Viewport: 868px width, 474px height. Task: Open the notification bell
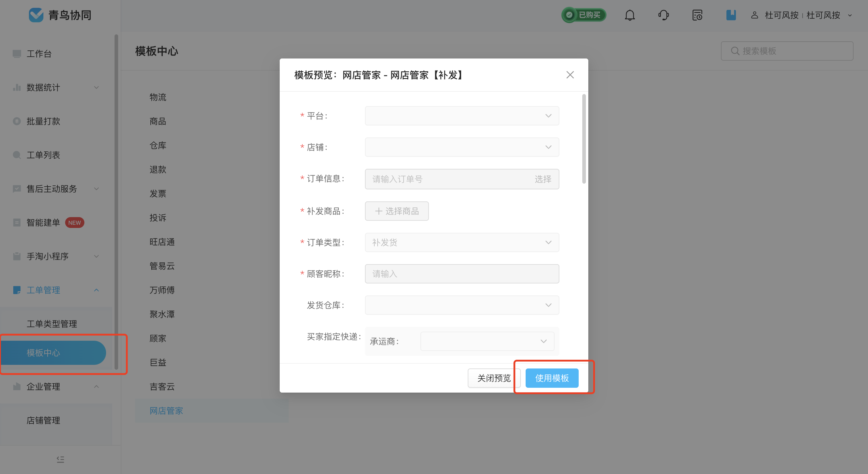coord(629,15)
